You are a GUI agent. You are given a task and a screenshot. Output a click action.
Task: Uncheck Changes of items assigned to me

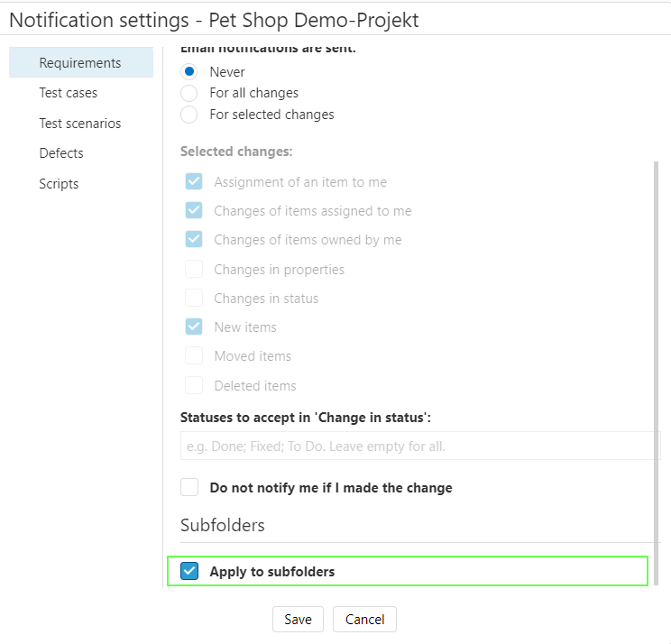(x=194, y=211)
